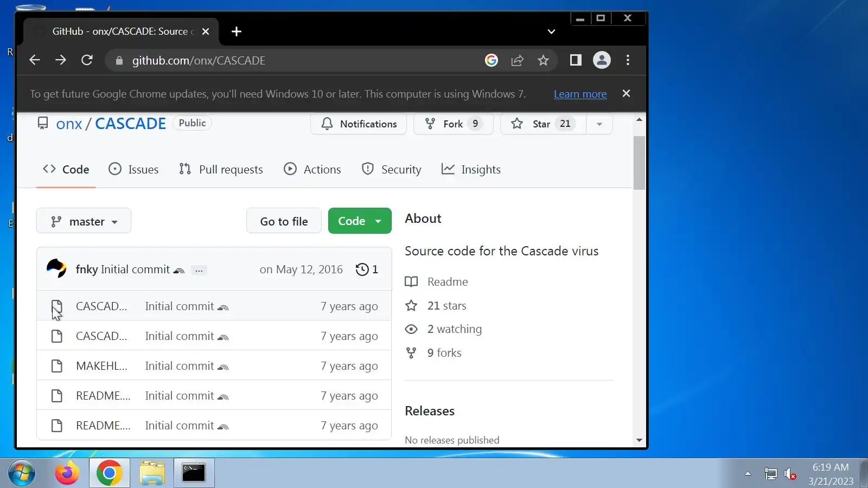Open the Security tab
The height and width of the screenshot is (488, 868).
(391, 169)
